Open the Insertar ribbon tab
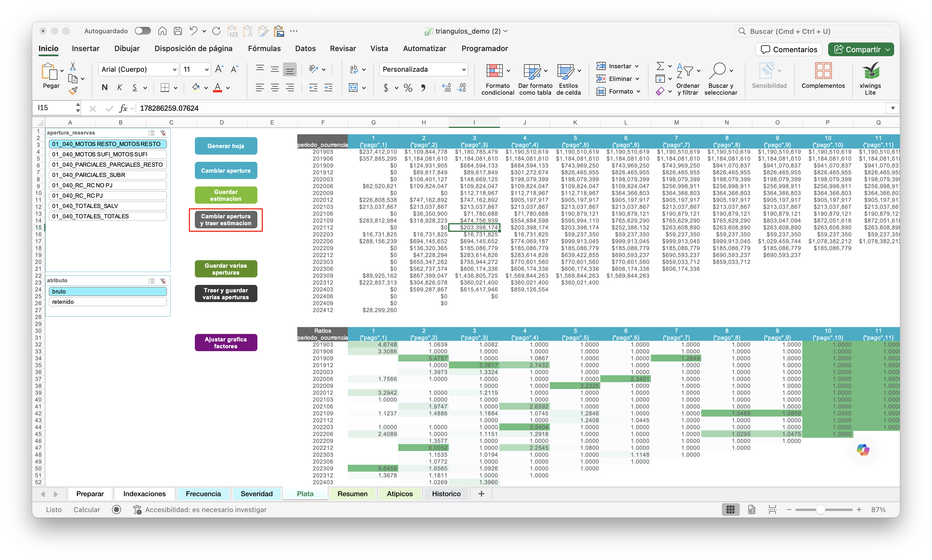Image resolution: width=932 pixels, height=560 pixels. tap(86, 49)
